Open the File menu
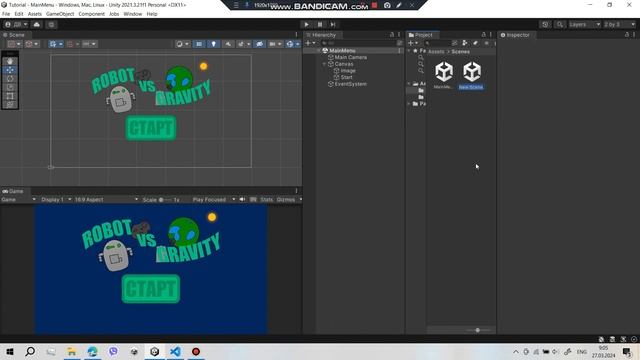 [x=6, y=14]
